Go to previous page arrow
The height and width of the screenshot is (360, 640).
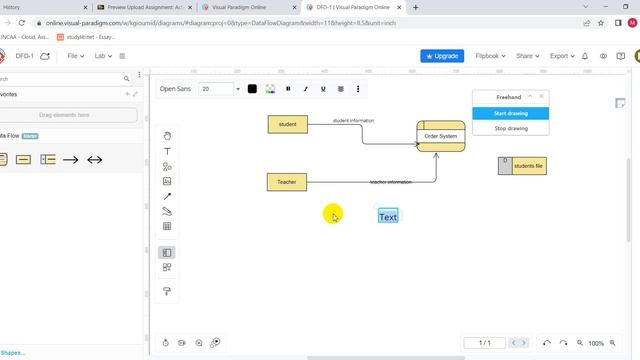point(513,343)
